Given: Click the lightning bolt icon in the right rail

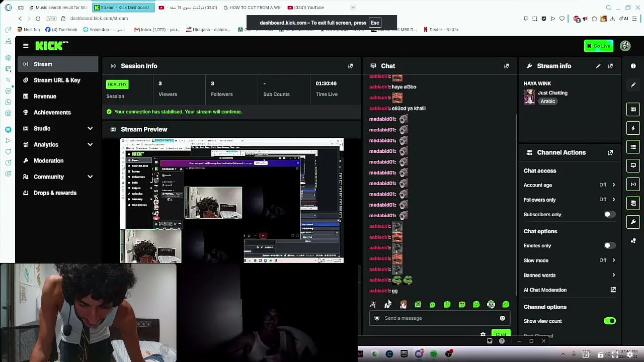Looking at the screenshot, I should 633,128.
